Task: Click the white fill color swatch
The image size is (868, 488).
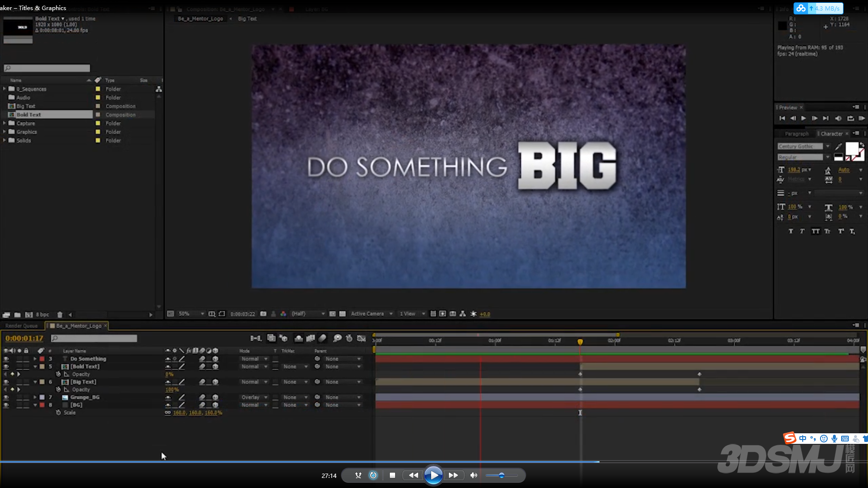Action: [x=852, y=148]
